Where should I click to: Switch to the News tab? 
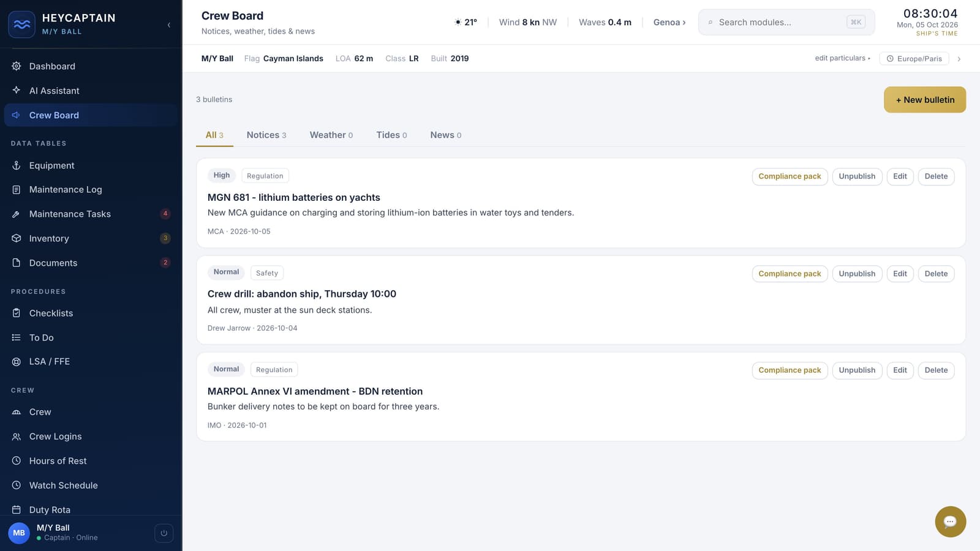[445, 135]
